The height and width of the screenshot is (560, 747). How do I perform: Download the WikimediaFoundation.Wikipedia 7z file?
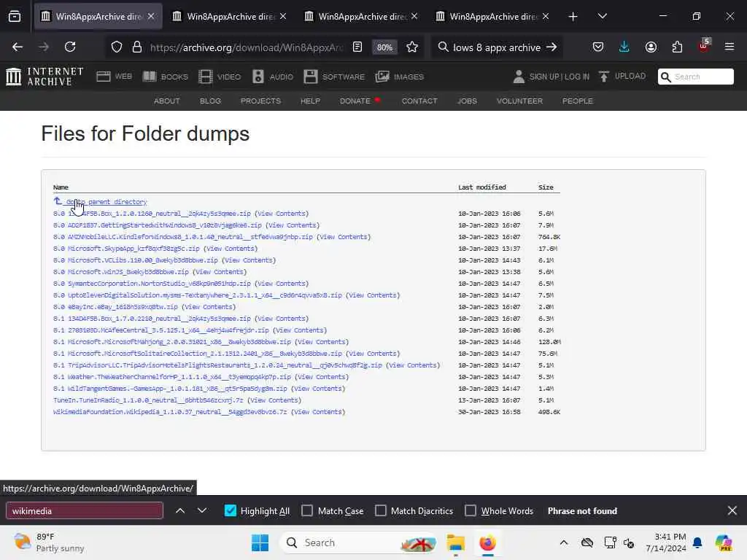pyautogui.click(x=170, y=412)
